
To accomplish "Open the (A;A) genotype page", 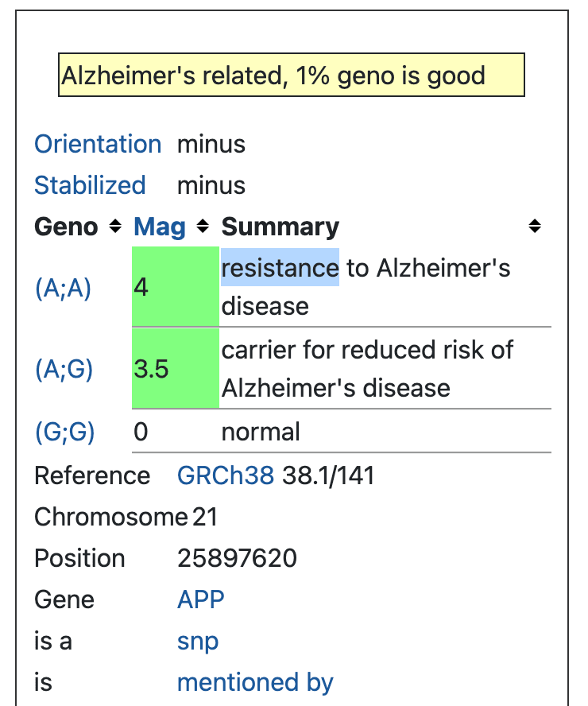I will point(64,289).
